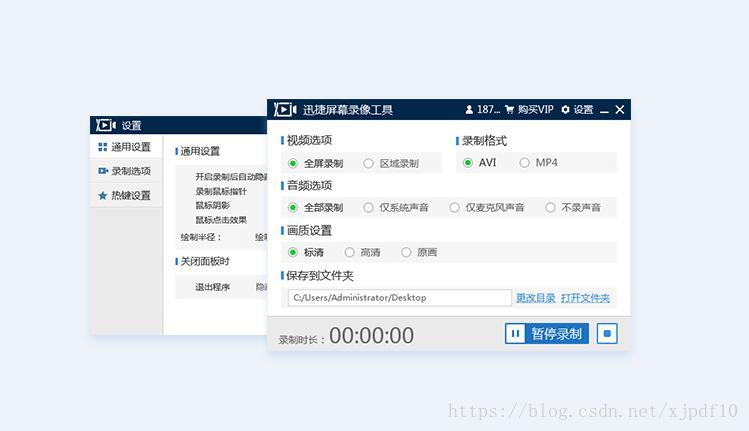Open 录制选项 tab in settings window
The width and height of the screenshot is (749, 431).
coord(126,171)
